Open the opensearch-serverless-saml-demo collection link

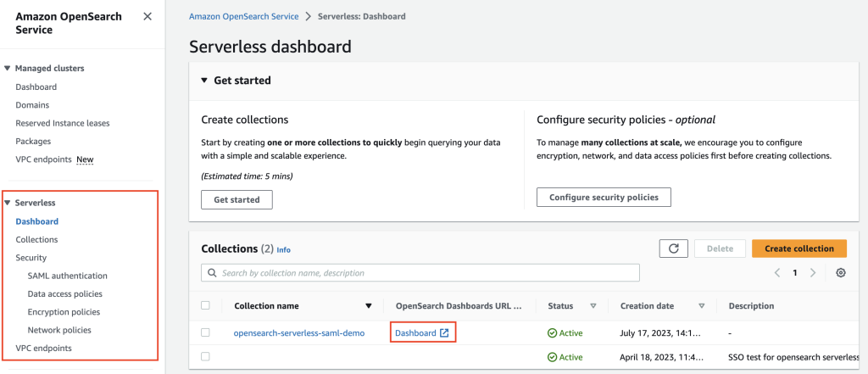click(299, 333)
